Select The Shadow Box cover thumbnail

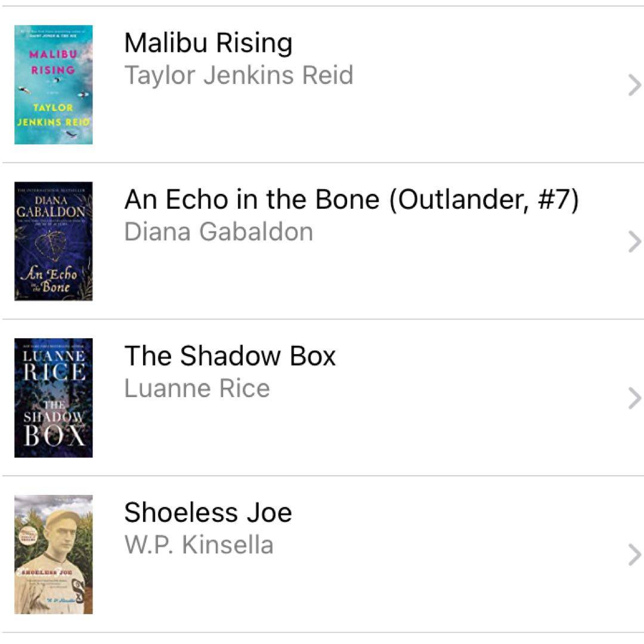53,398
